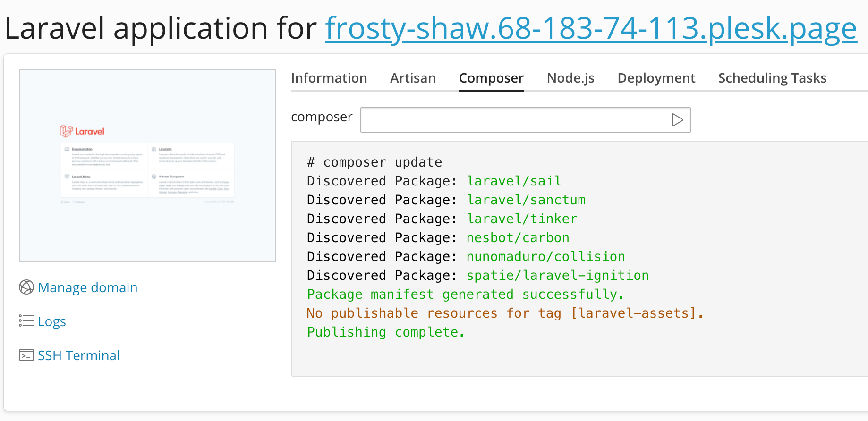Switch to the Information tab

pyautogui.click(x=329, y=78)
